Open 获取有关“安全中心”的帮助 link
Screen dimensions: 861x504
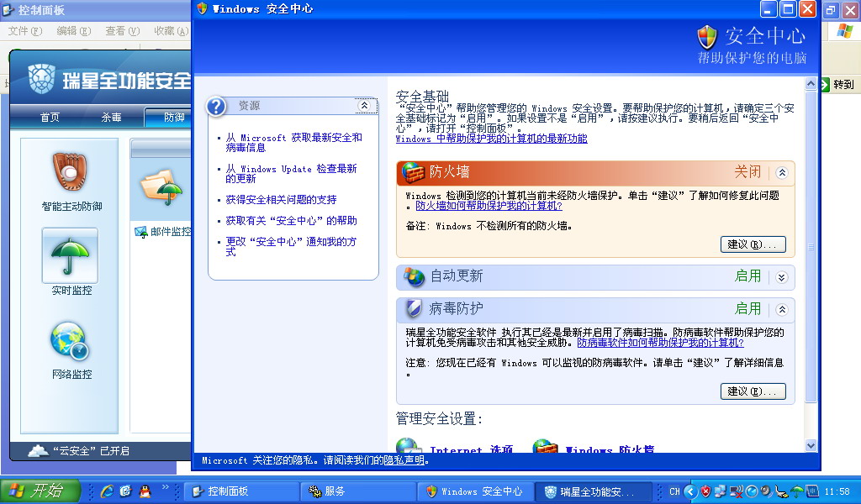tap(291, 220)
